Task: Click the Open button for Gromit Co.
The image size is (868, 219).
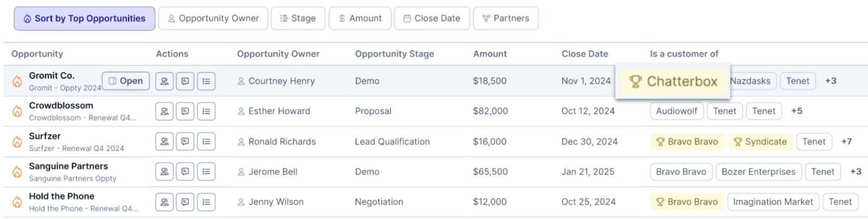Action: (x=126, y=81)
